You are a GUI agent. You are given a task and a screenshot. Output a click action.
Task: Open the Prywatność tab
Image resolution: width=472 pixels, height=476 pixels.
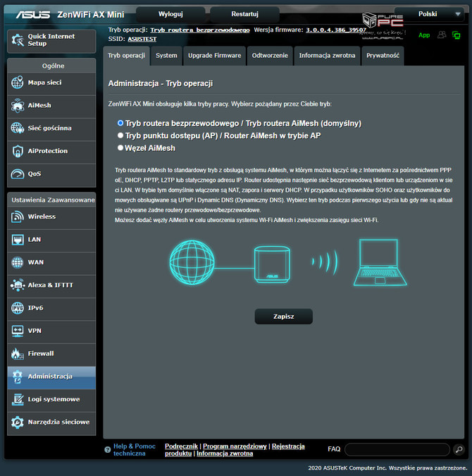(383, 56)
